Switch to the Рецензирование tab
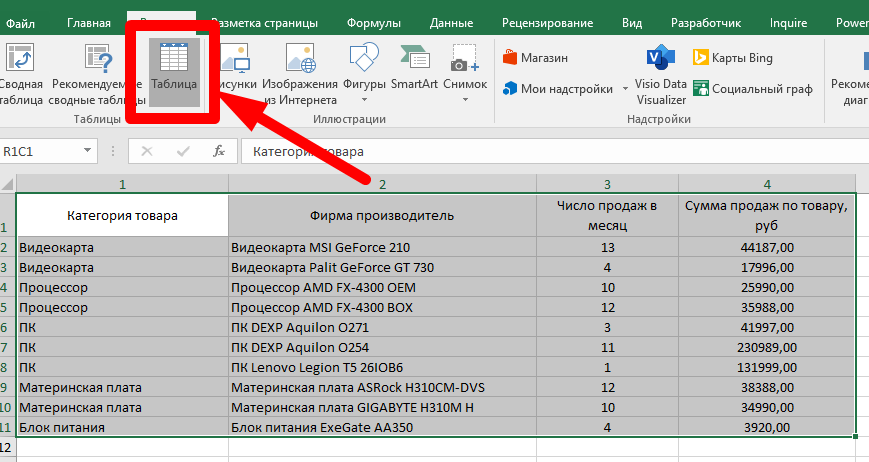Image resolution: width=869 pixels, height=462 pixels. click(x=547, y=23)
